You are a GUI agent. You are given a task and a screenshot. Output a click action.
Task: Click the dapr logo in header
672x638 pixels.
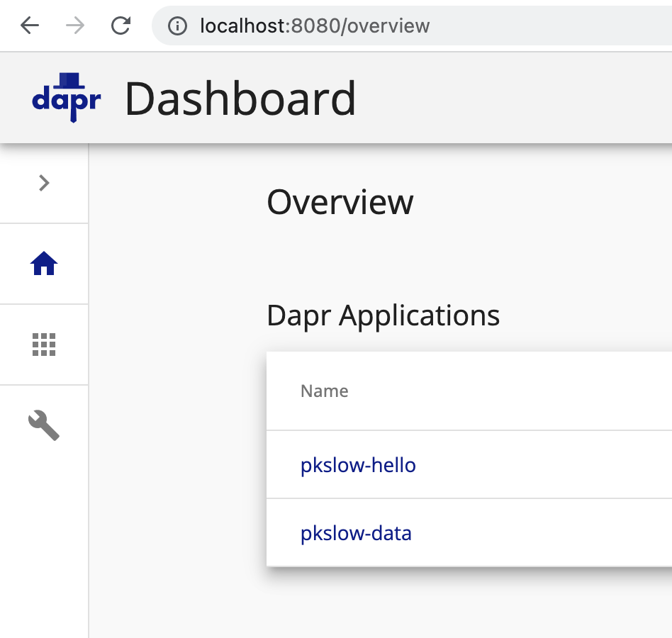coord(67,98)
